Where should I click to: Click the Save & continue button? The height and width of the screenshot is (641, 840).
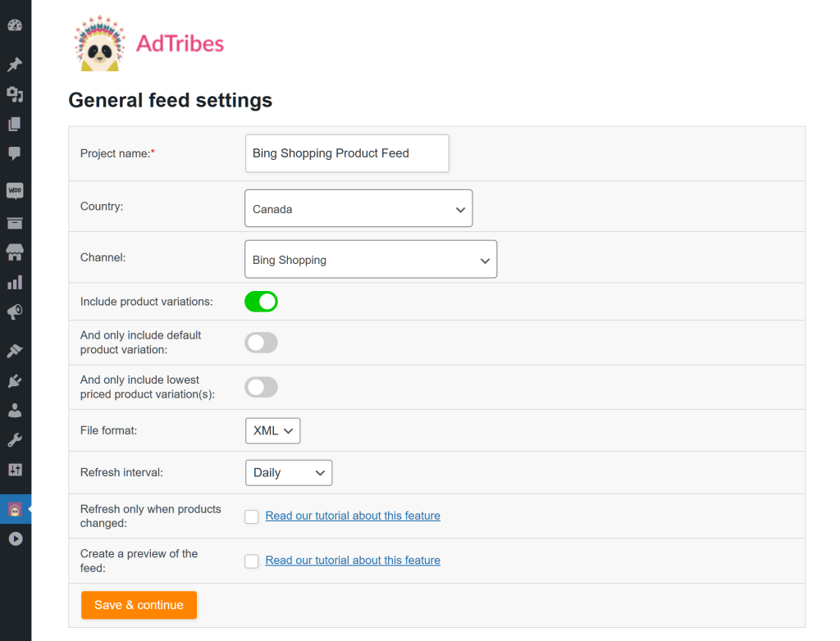tap(139, 605)
